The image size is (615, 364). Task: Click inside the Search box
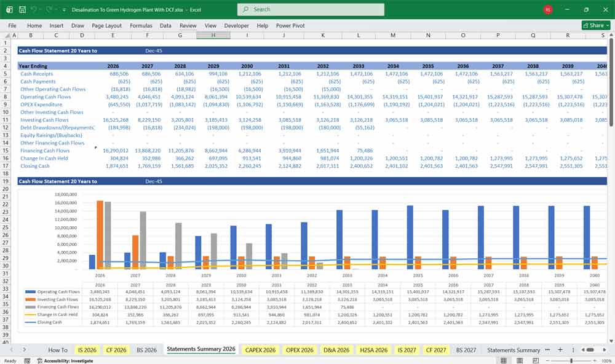(307, 9)
